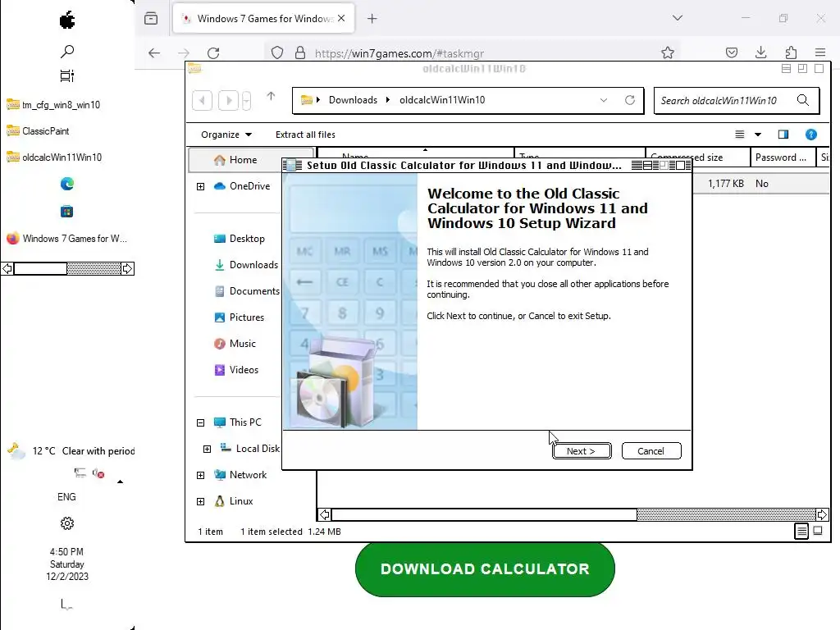
Task: Click the Firefox view button
Action: (x=151, y=19)
